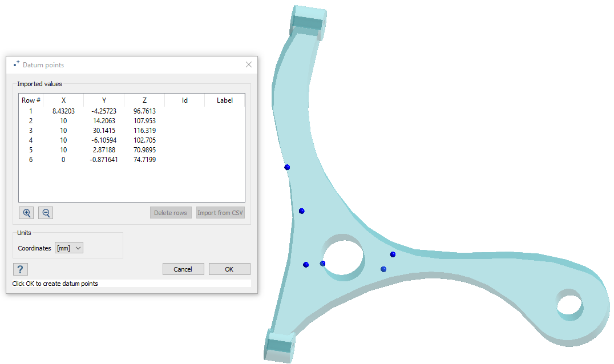This screenshot has width=614, height=364.
Task: Close the Datum points dialog
Action: click(x=249, y=64)
